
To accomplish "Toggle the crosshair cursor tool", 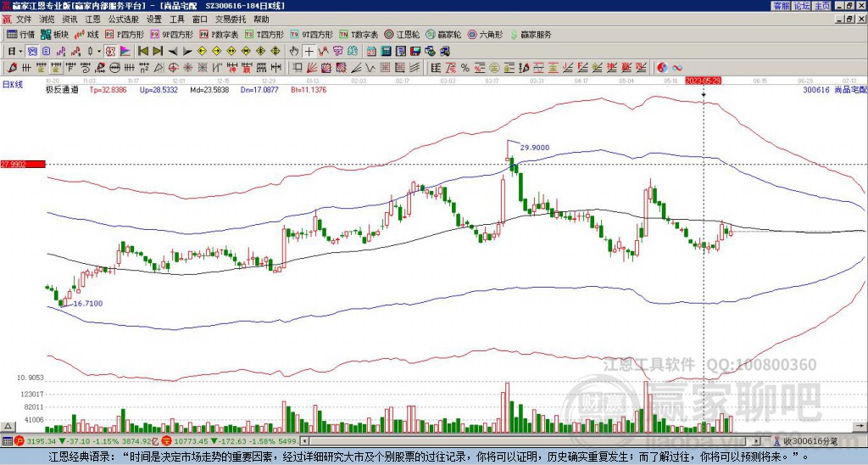I will 309,51.
